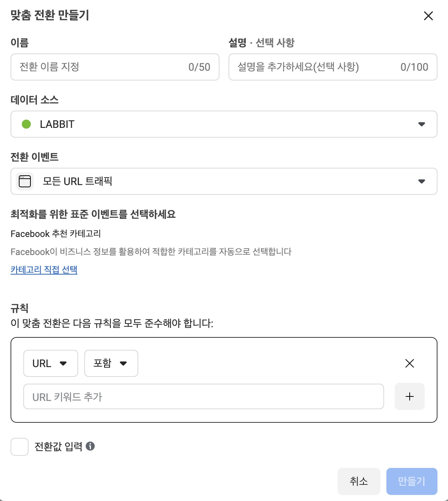This screenshot has width=448, height=501.
Task: Click the 카테고리 직접 선택 link
Action: pos(44,270)
